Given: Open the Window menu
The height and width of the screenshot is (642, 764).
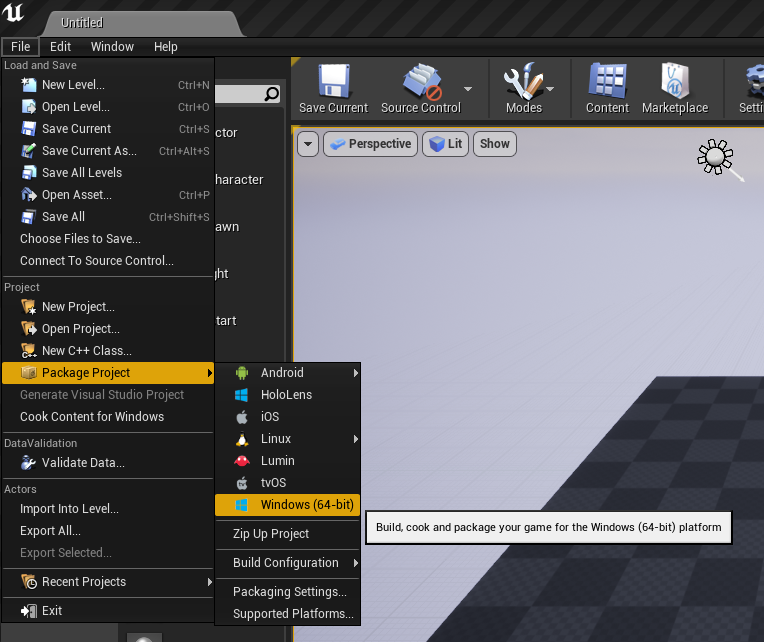Looking at the screenshot, I should point(112,47).
